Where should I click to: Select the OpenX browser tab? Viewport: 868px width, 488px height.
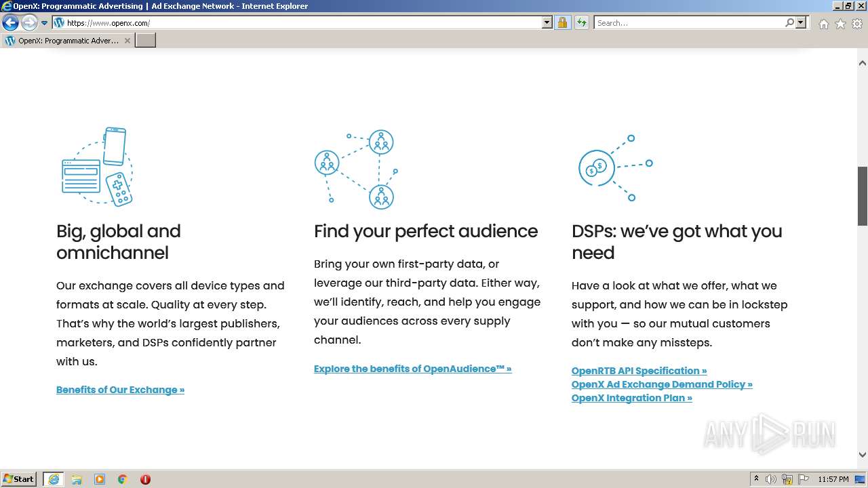coord(67,41)
